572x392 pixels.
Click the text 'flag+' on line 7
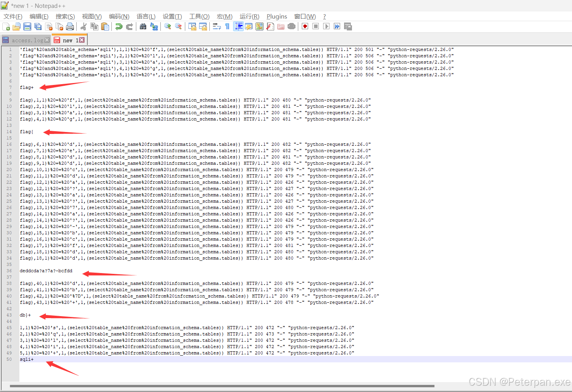click(x=27, y=87)
